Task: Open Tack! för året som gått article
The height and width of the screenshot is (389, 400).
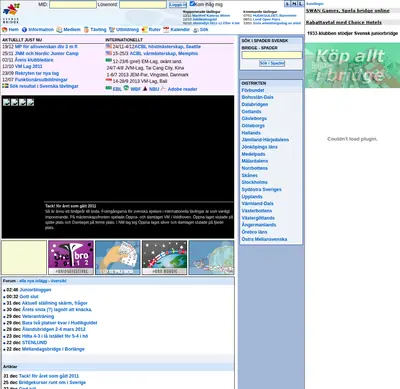Action: [49, 376]
